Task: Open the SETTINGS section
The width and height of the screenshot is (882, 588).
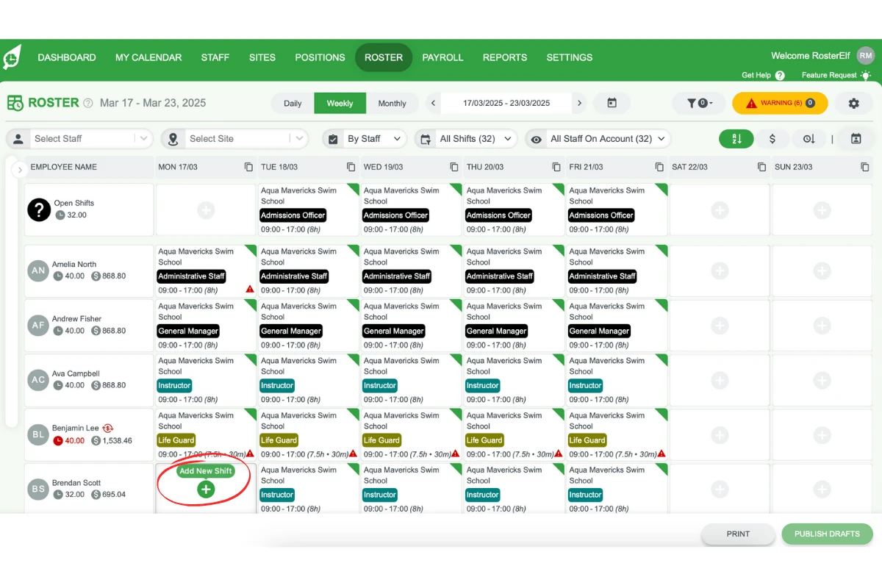Action: click(x=570, y=57)
